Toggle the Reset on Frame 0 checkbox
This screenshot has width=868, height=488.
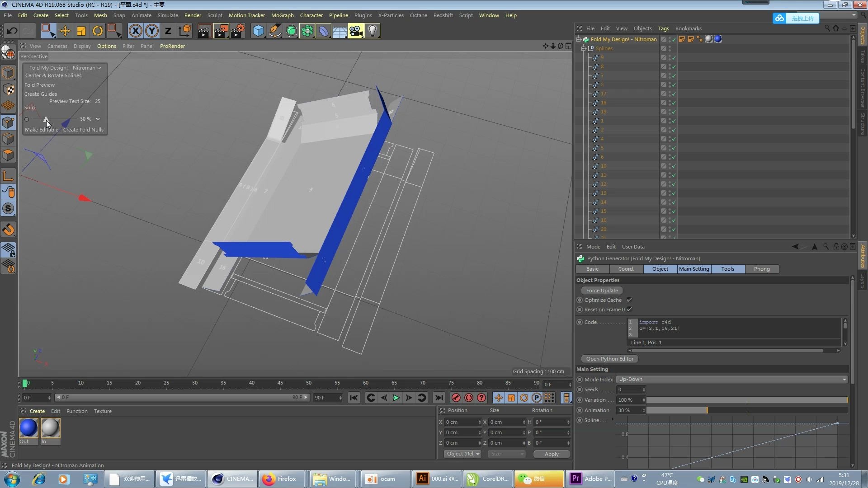(x=629, y=310)
